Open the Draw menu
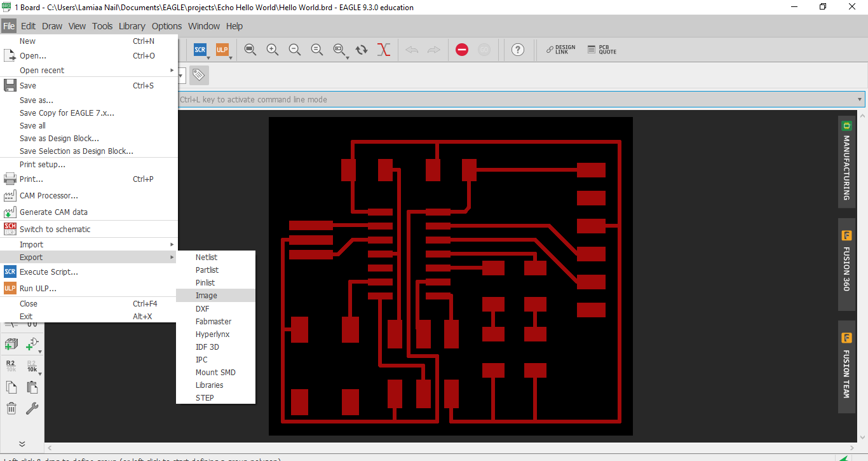Image resolution: width=868 pixels, height=461 pixels. 52,26
